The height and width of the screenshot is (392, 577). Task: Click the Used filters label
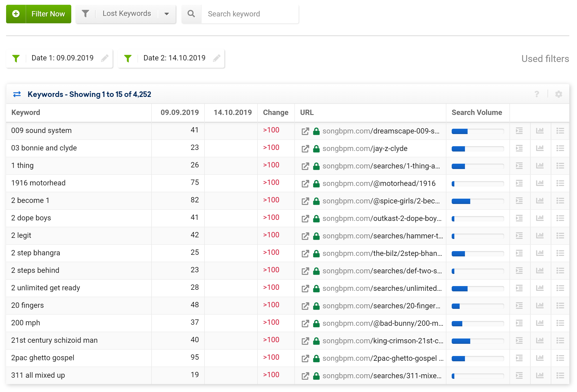click(545, 59)
